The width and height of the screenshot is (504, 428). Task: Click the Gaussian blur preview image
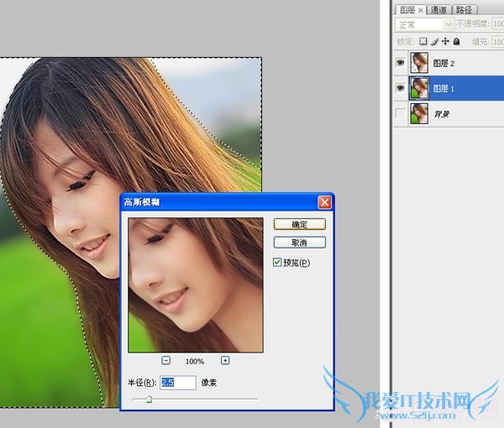[196, 285]
